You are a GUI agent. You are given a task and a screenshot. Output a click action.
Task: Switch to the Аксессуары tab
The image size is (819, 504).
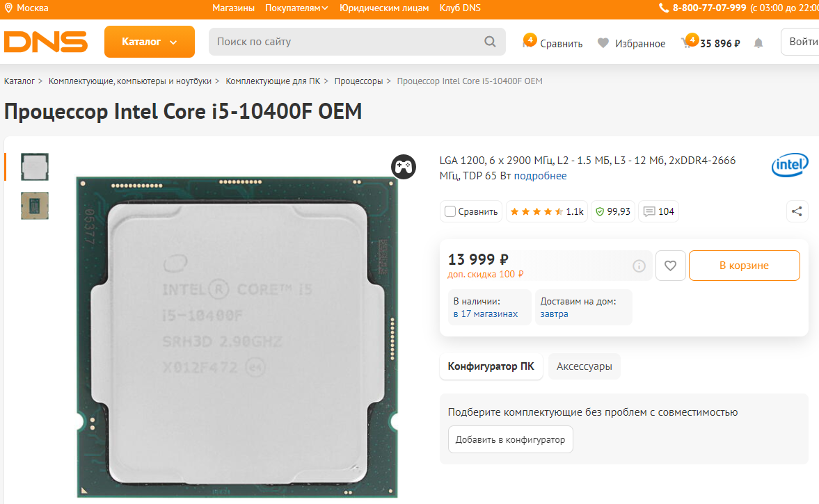point(584,366)
